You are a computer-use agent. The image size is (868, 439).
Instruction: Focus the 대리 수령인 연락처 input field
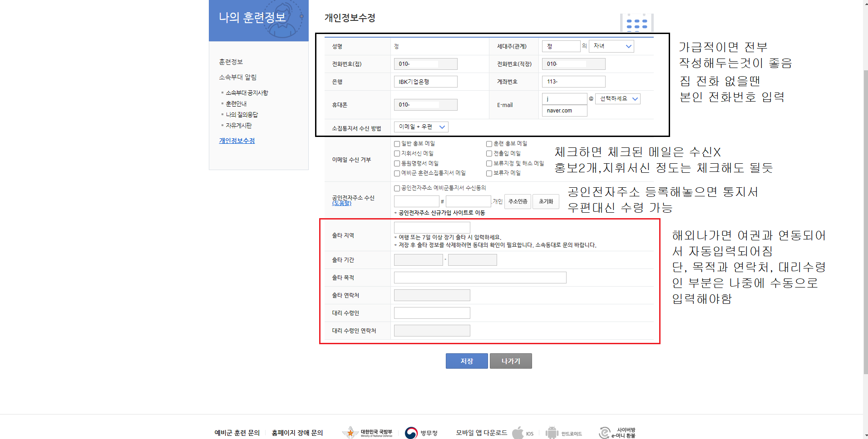click(432, 331)
